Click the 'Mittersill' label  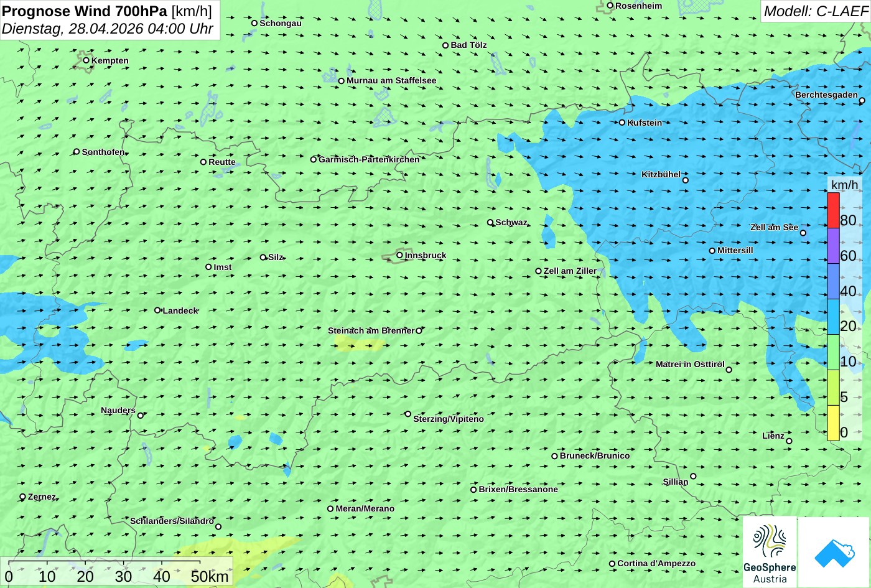click(x=735, y=250)
